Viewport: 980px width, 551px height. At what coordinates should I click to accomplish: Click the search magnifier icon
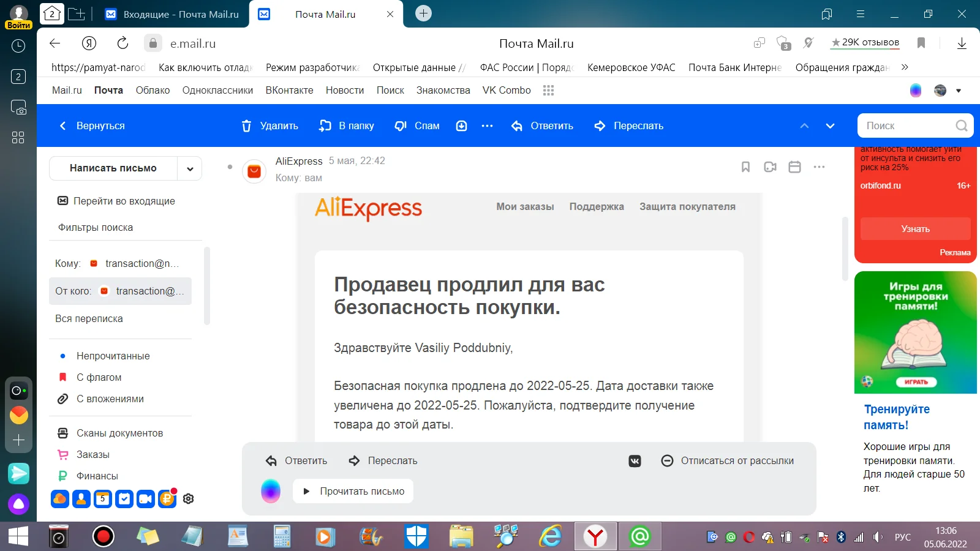962,126
